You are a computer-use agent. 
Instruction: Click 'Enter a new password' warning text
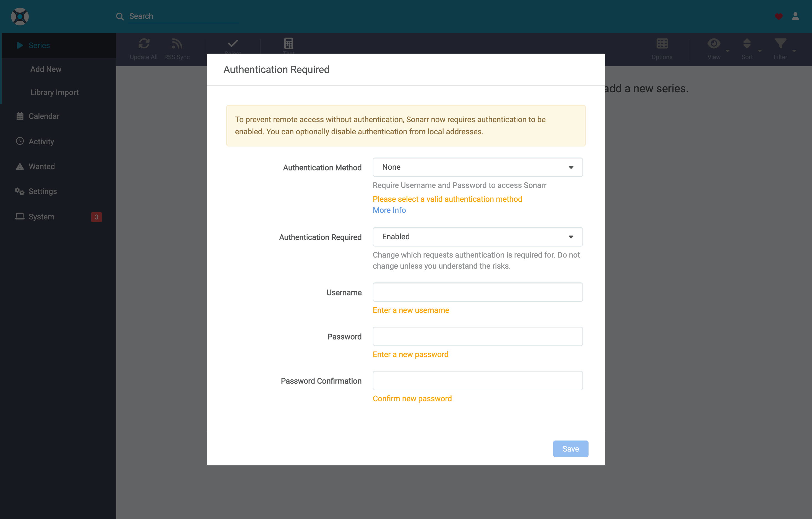[410, 354]
